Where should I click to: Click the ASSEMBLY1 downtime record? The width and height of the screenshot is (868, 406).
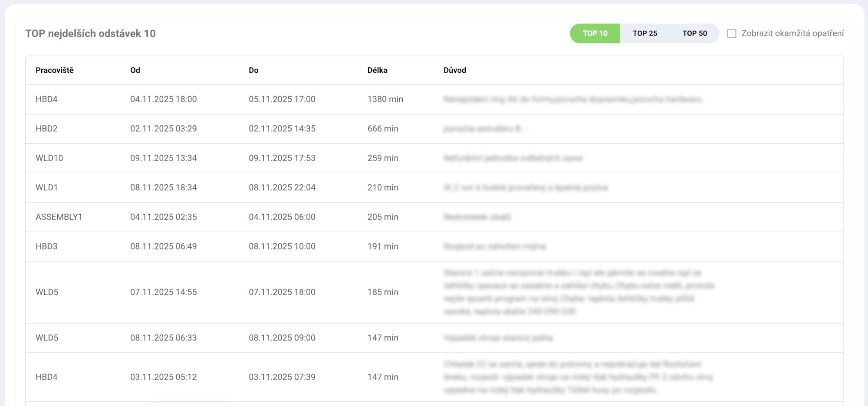tap(174, 217)
